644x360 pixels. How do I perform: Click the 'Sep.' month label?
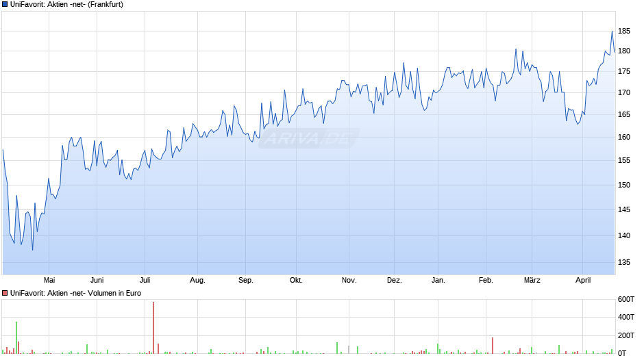point(245,280)
